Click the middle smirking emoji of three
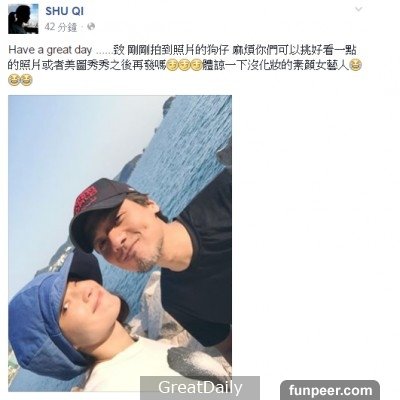This screenshot has width=400, height=400. pyautogui.click(x=184, y=65)
